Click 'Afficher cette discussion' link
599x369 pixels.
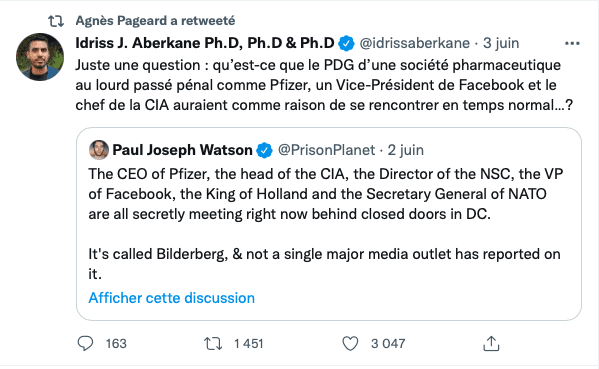click(x=172, y=298)
